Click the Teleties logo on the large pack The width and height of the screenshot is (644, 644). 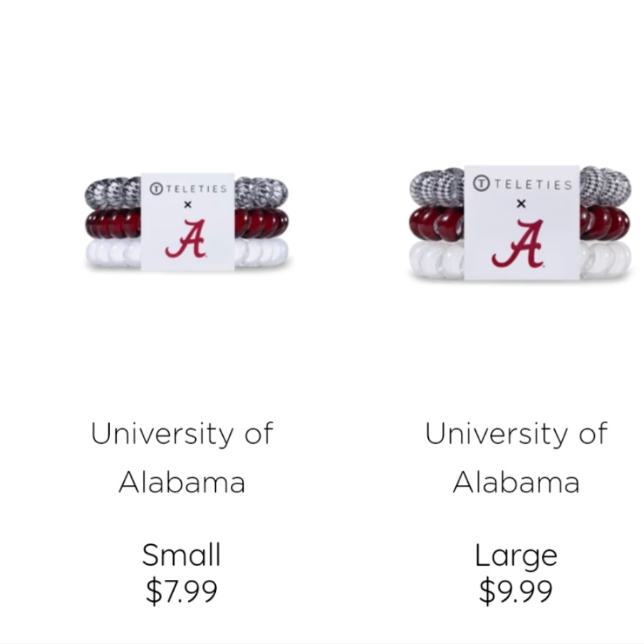coord(522,184)
